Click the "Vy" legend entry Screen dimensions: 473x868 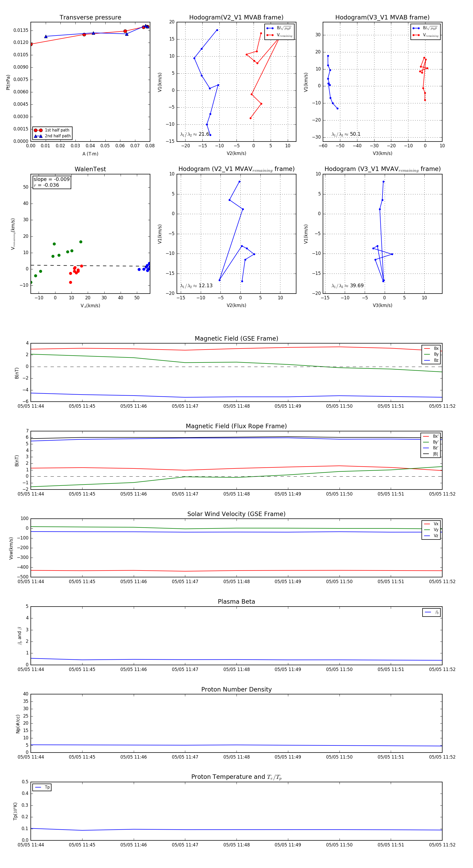tap(431, 530)
